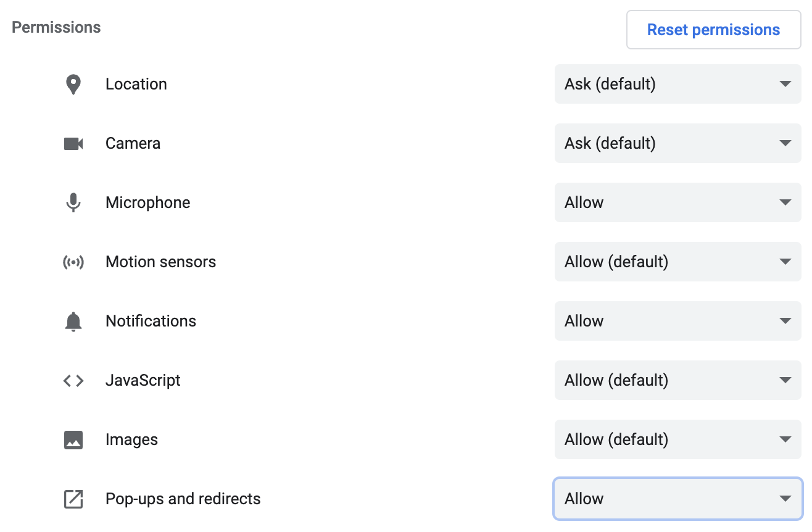The height and width of the screenshot is (532, 812).
Task: Open the Location permission dropdown
Action: [677, 84]
